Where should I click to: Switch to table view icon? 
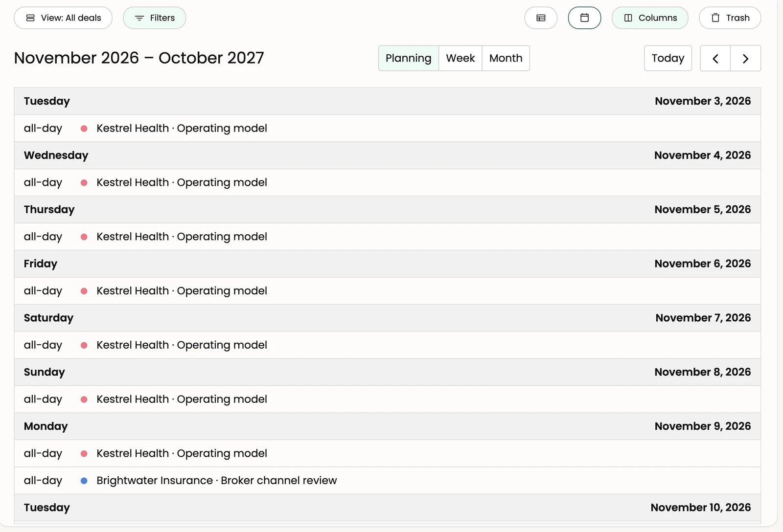(x=541, y=18)
